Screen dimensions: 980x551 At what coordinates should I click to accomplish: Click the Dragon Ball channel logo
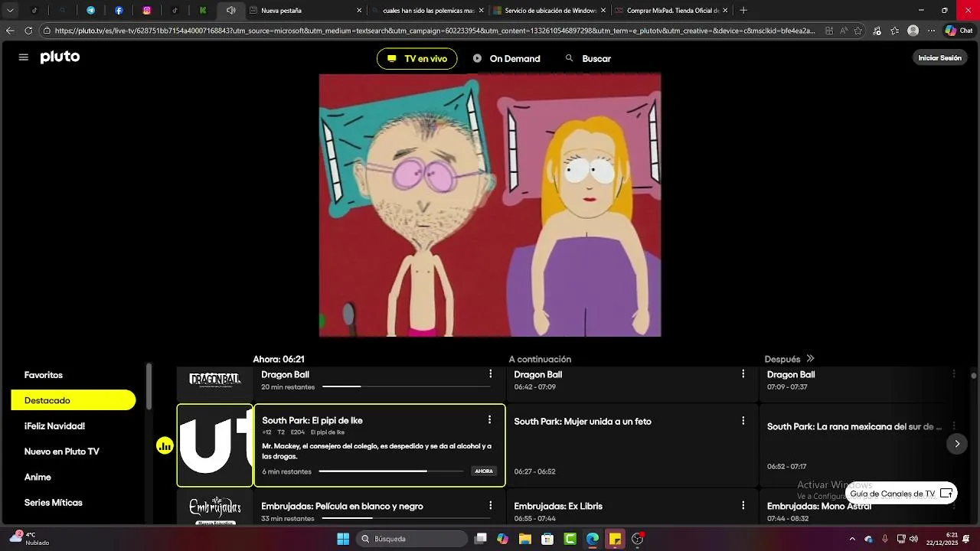pyautogui.click(x=215, y=380)
